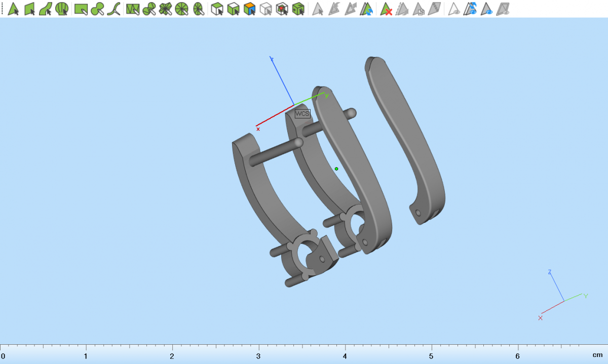Select the green rectangle selection tool
Image resolution: width=608 pixels, height=364 pixels.
coord(81,9)
